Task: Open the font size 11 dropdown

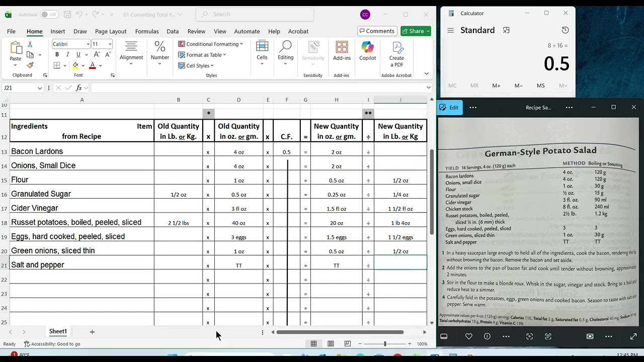Action: point(110,44)
